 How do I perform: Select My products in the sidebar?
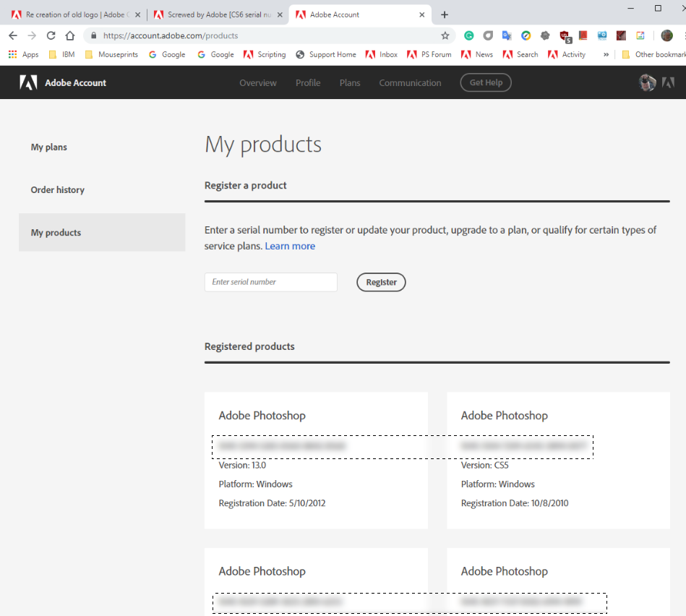(102, 232)
